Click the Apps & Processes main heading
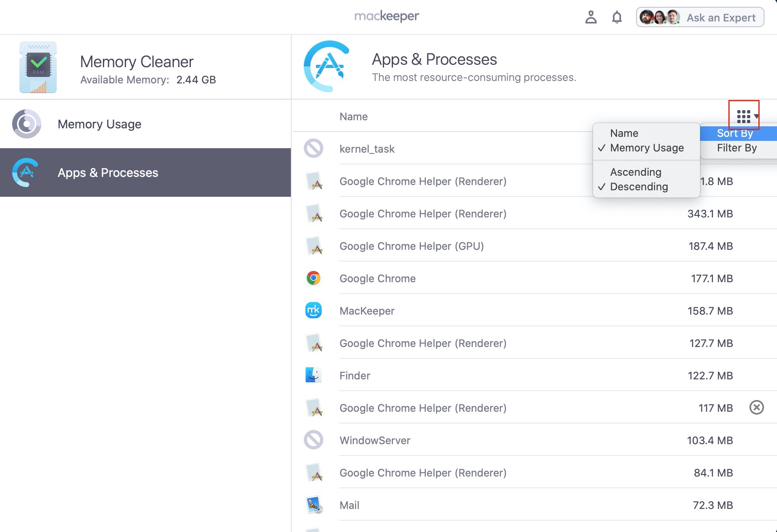The height and width of the screenshot is (532, 777). point(434,59)
